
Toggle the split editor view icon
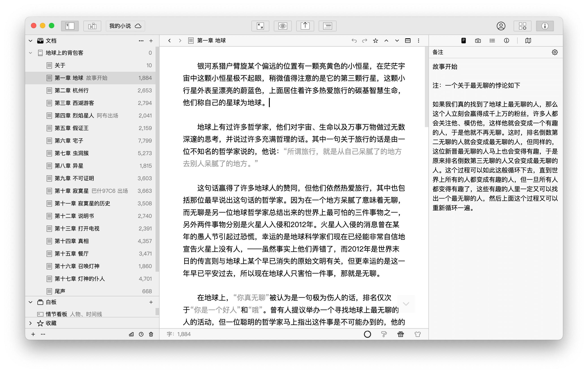click(408, 41)
